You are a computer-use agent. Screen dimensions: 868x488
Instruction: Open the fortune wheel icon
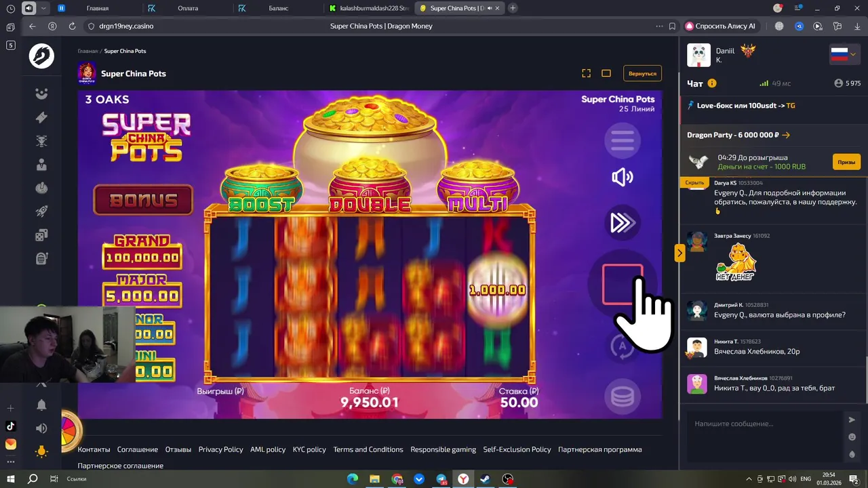70,430
